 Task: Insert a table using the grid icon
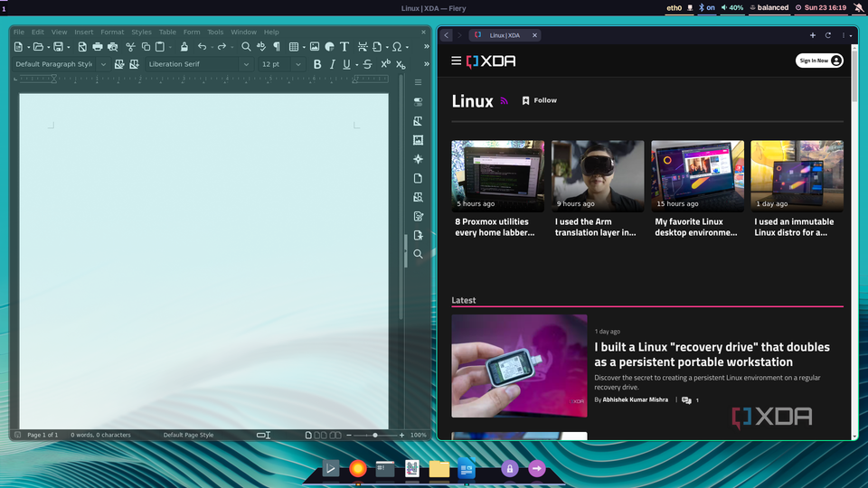[294, 47]
